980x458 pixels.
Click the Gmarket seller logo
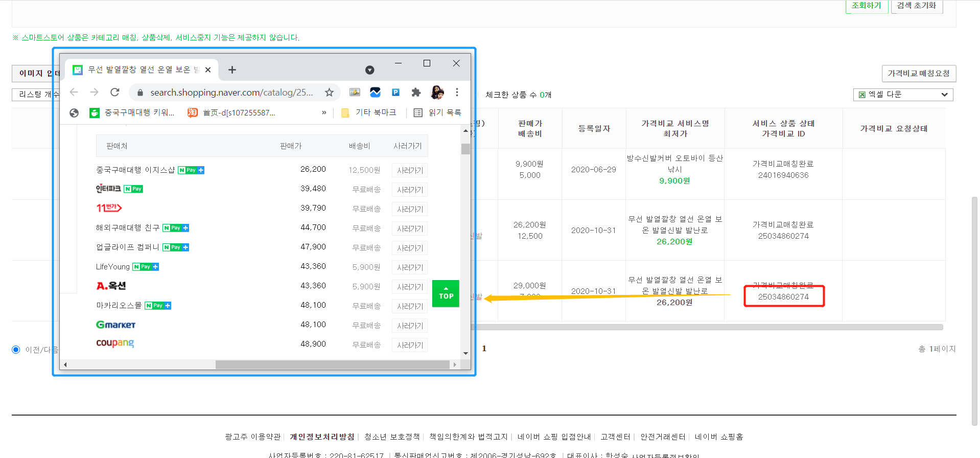click(116, 325)
